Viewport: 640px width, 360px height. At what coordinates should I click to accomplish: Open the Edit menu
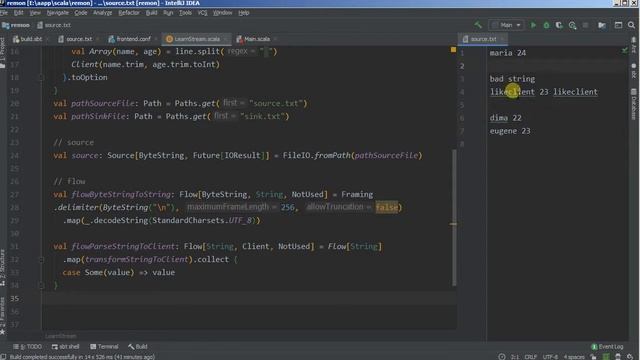click(x=18, y=13)
